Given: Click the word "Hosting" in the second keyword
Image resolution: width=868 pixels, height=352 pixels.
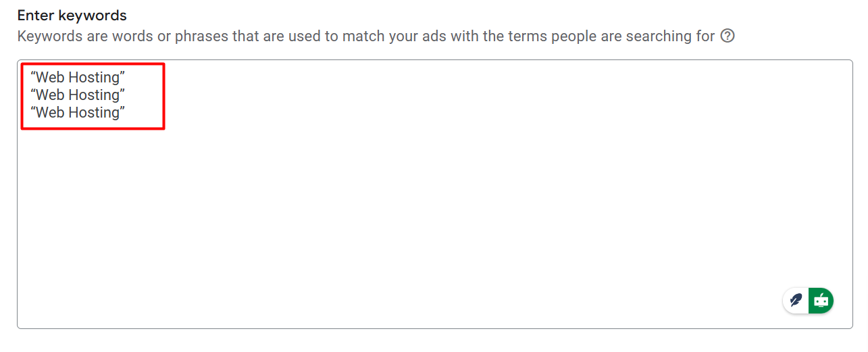Looking at the screenshot, I should pyautogui.click(x=93, y=95).
